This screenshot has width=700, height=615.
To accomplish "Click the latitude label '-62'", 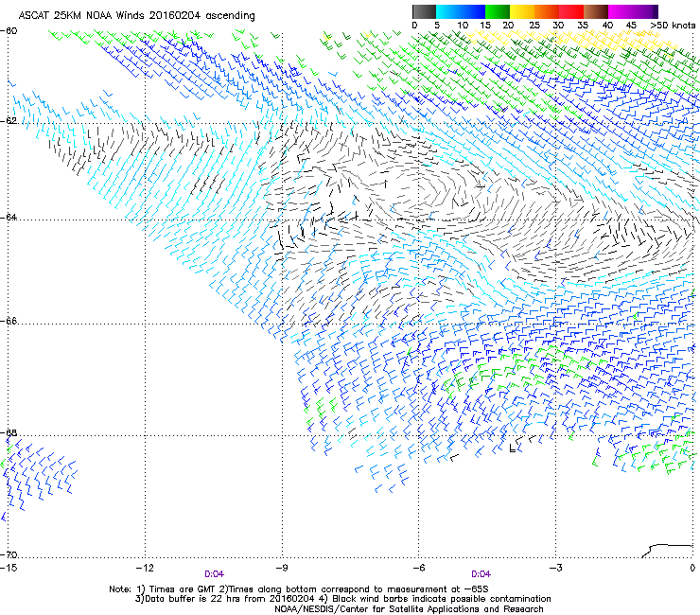I will pyautogui.click(x=9, y=120).
